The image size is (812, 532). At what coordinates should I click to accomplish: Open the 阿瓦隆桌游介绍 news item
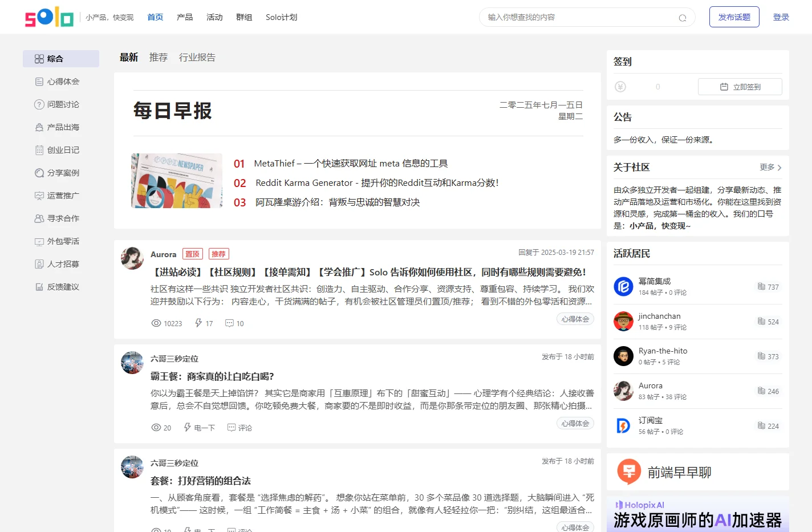(338, 202)
